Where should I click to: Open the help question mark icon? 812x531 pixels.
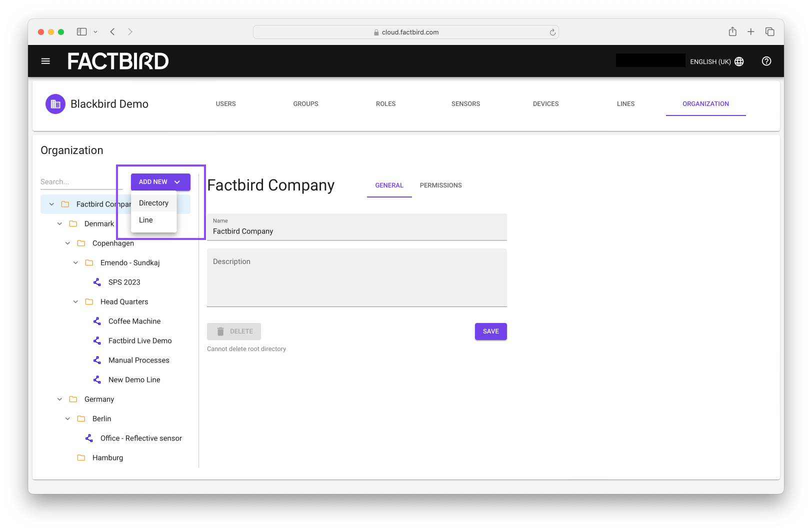coord(766,61)
